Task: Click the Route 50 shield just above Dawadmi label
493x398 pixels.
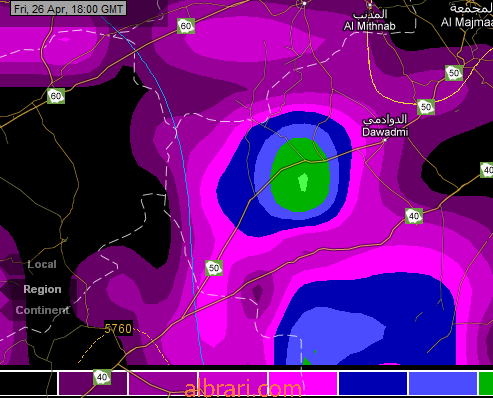Action: (x=426, y=107)
